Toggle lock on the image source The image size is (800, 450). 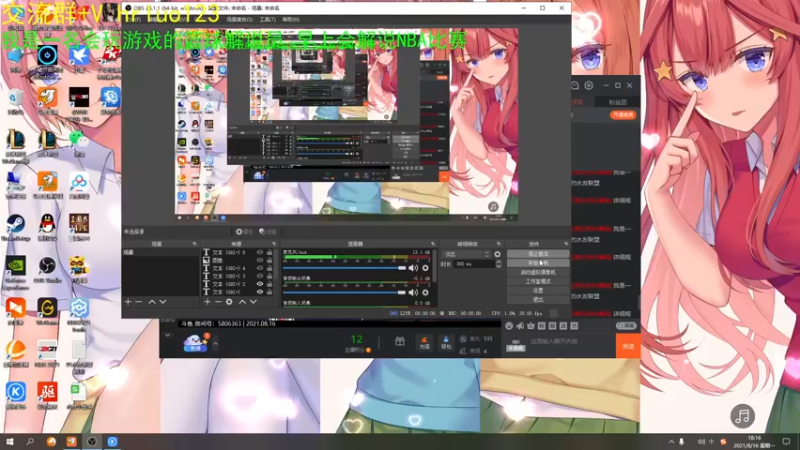click(269, 260)
